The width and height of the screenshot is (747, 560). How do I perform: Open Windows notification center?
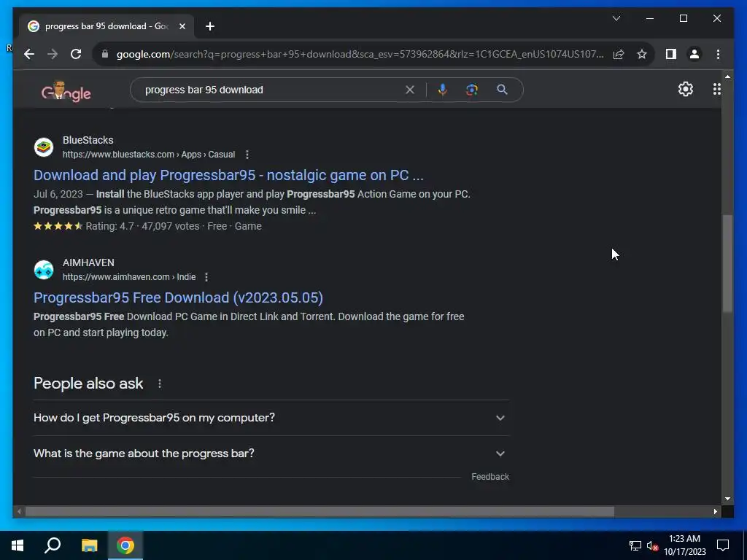723,545
